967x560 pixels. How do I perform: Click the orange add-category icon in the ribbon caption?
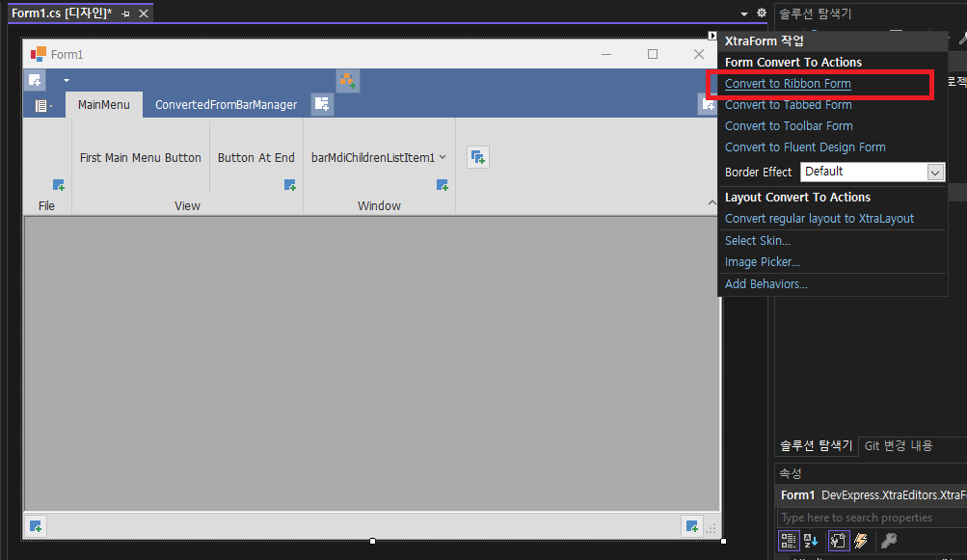point(348,80)
